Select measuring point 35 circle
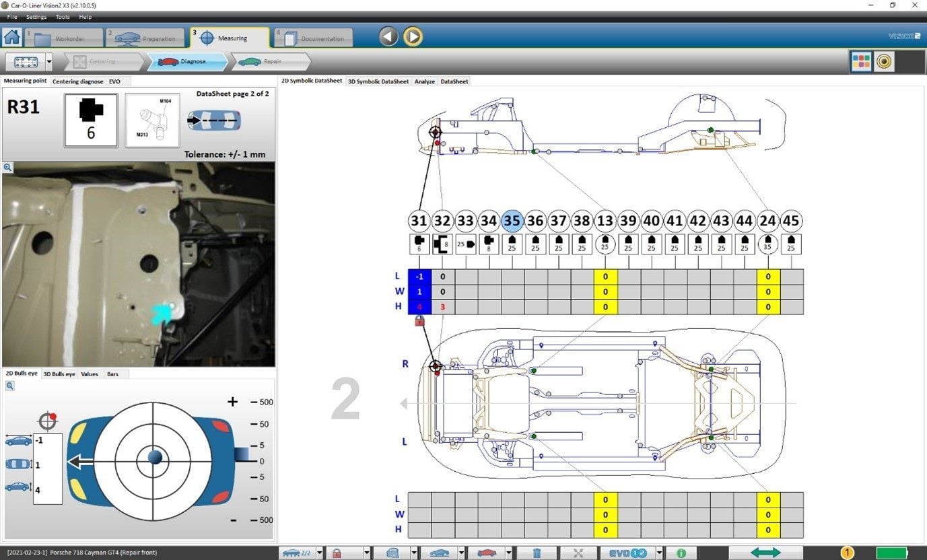 pyautogui.click(x=512, y=221)
